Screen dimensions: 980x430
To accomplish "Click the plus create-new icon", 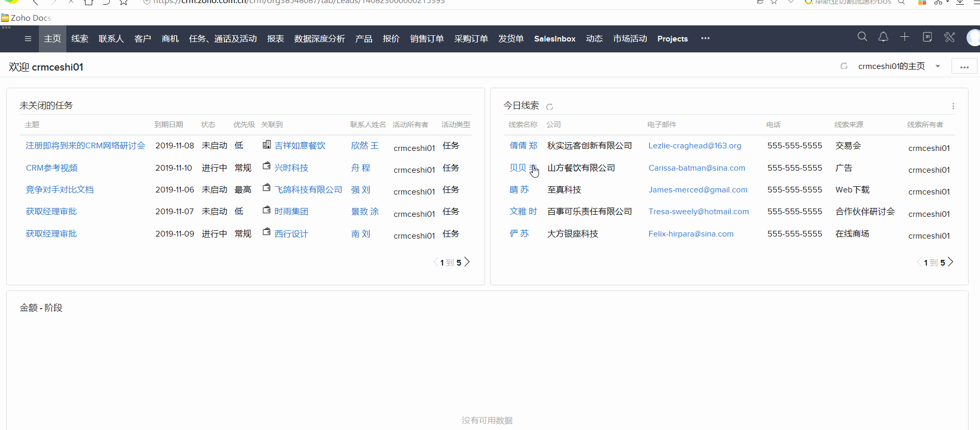I will pos(904,37).
